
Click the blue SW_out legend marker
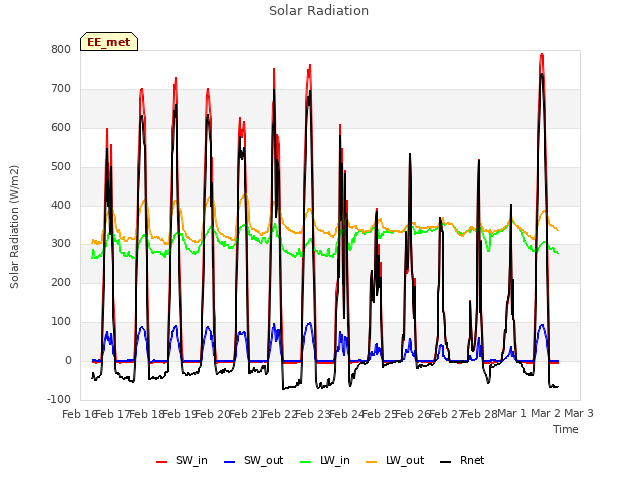pos(230,462)
